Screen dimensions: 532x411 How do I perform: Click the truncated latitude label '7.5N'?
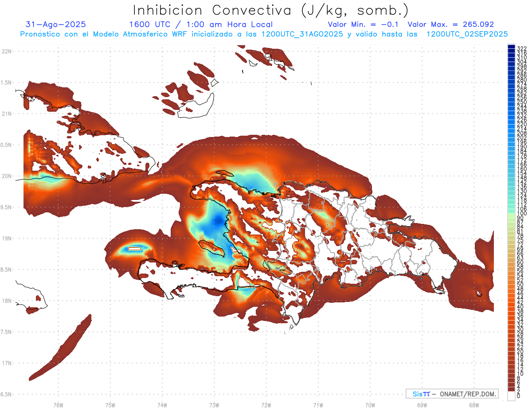pos(6,332)
